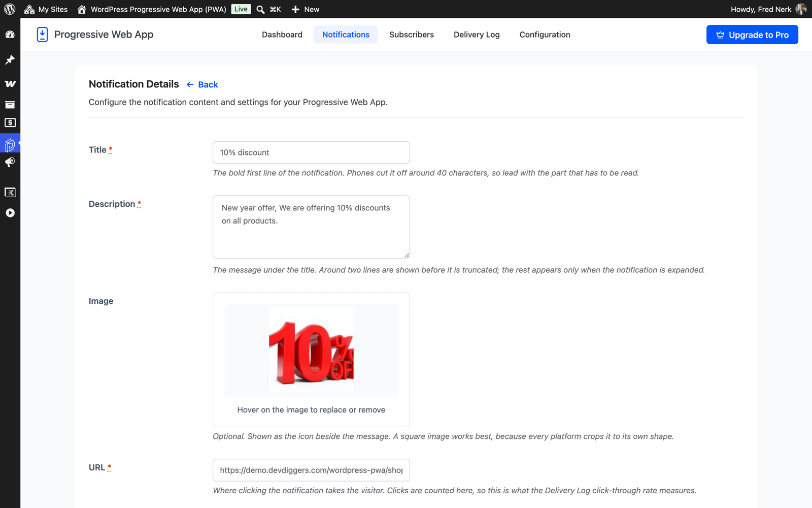Click the Upgrade to Pro button

pyautogui.click(x=752, y=35)
